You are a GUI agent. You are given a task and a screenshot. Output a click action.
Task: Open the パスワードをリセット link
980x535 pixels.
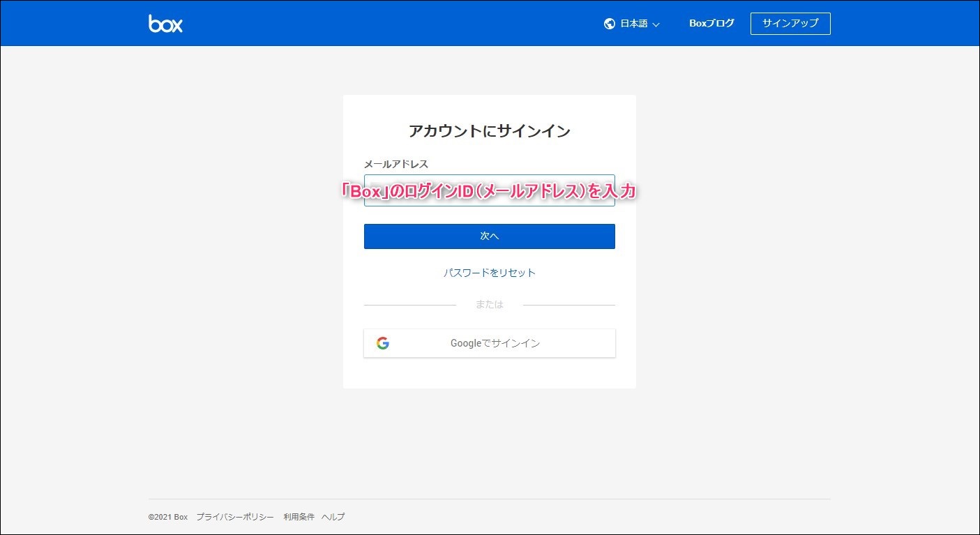[x=489, y=273]
